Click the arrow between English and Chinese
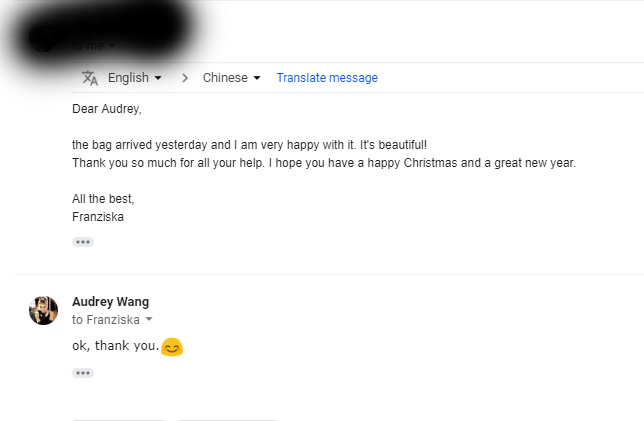The width and height of the screenshot is (644, 421). point(185,78)
